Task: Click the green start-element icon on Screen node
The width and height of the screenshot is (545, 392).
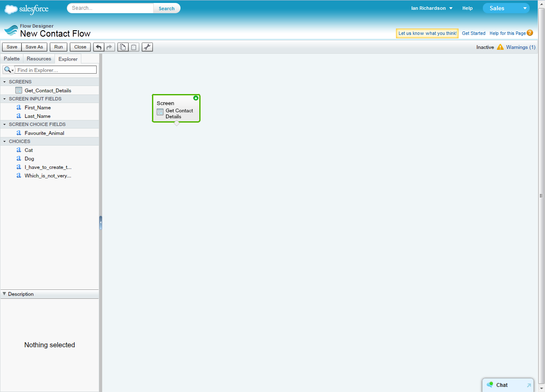Action: coord(196,98)
